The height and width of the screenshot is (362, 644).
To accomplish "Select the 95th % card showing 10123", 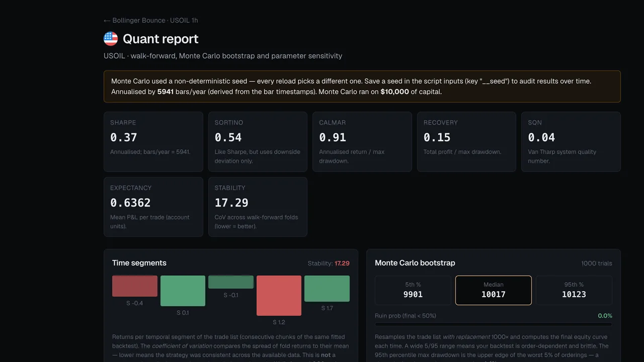I will [574, 290].
